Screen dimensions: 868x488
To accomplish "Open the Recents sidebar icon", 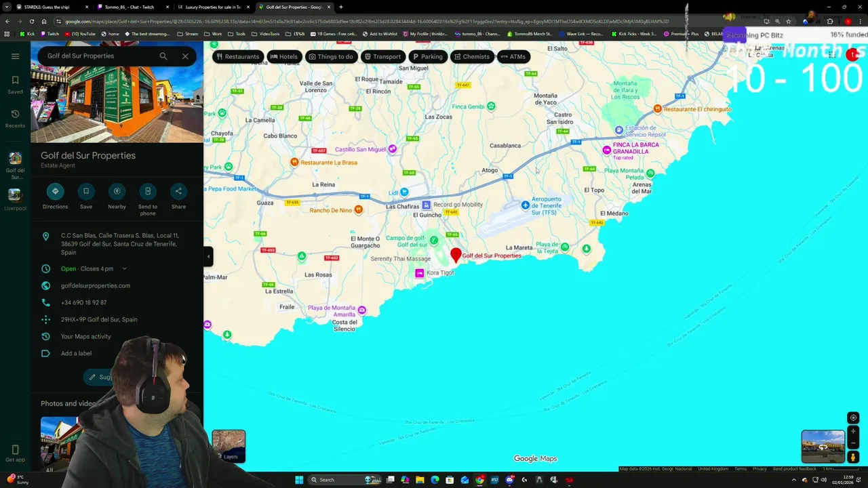I will (15, 119).
